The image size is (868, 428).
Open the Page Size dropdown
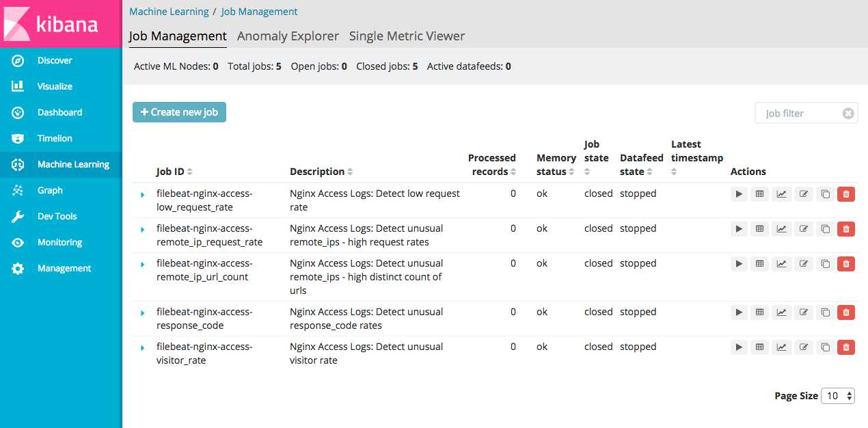(837, 396)
